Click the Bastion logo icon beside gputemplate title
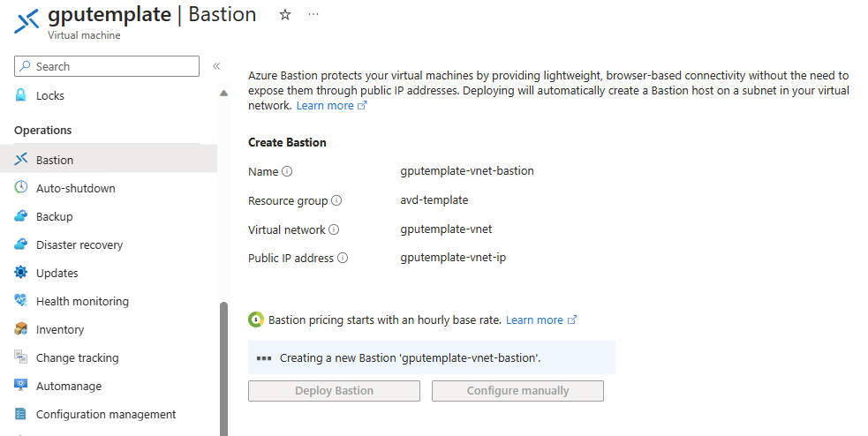Viewport: 868px width, 436px height. [x=26, y=21]
